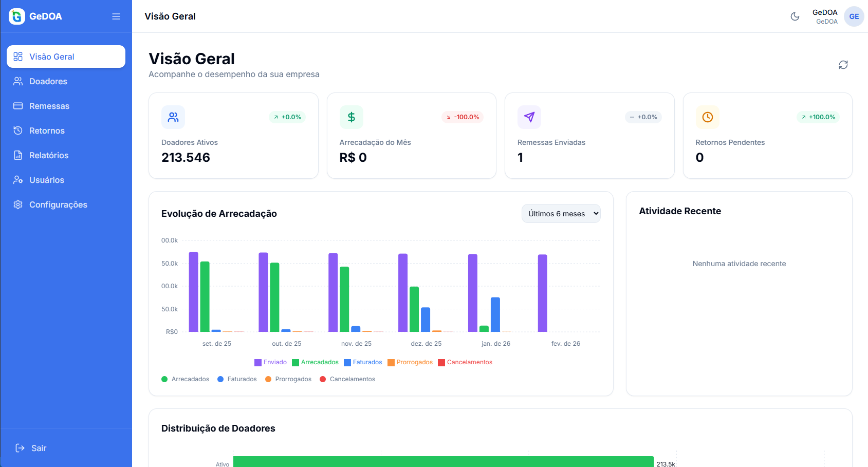Click the Arrecadação dollar sign icon
This screenshot has width=868, height=467.
(x=351, y=117)
